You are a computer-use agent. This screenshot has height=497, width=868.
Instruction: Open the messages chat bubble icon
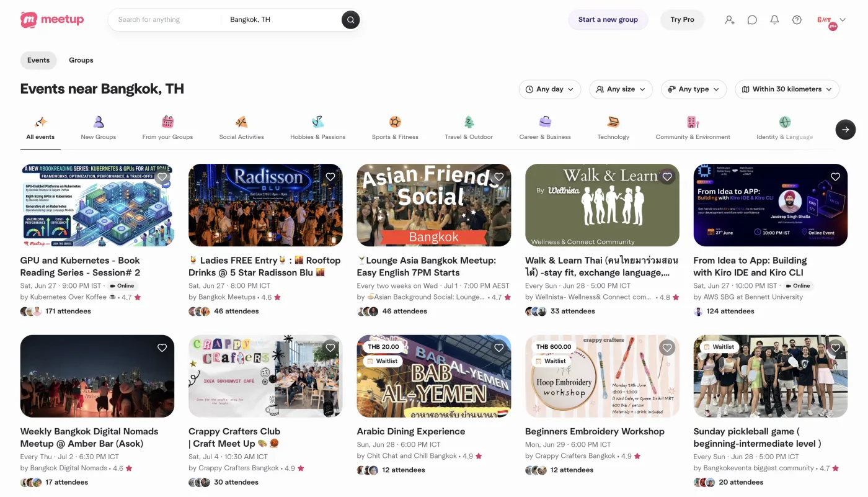tap(752, 20)
